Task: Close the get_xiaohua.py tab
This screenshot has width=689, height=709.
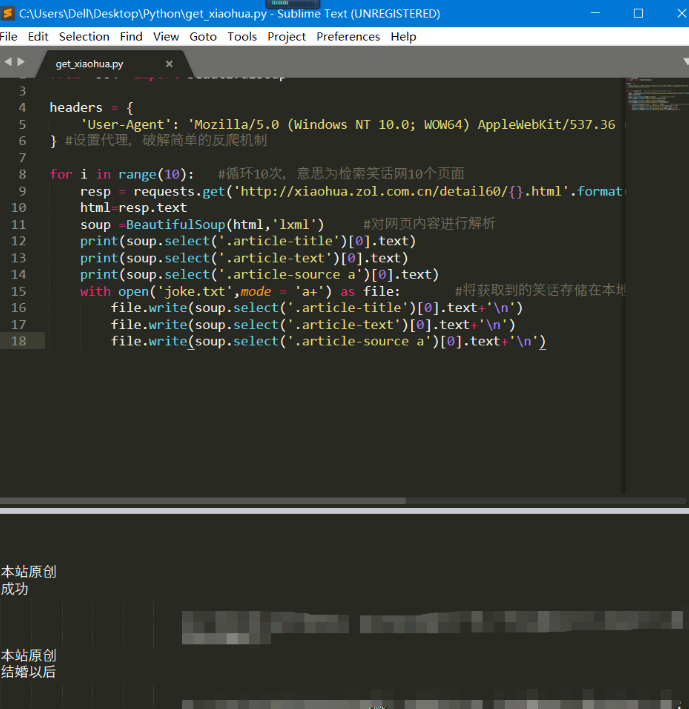Action: (169, 64)
